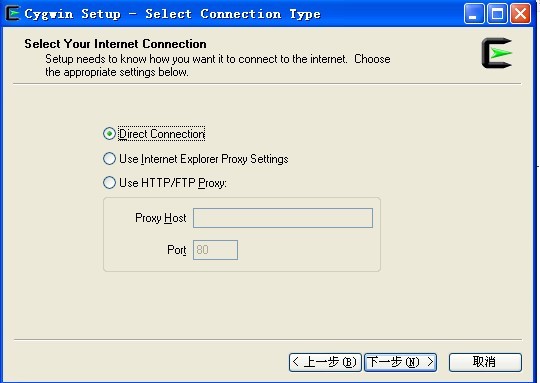This screenshot has width=540, height=383.
Task: Click the Port label
Action: coord(177,250)
